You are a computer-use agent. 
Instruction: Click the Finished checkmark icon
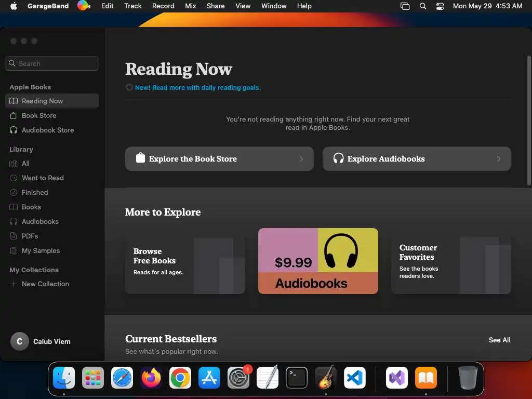click(x=13, y=192)
